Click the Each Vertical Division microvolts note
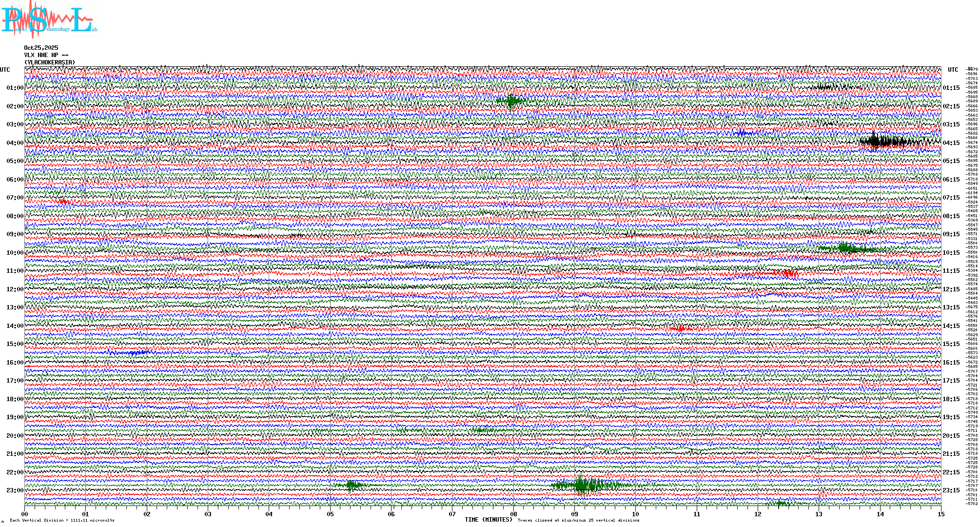980x527 pixels. (x=62, y=520)
